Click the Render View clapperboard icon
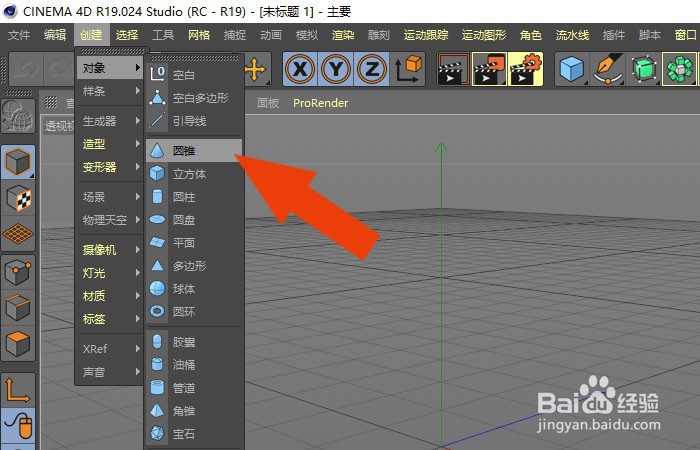 pos(454,69)
